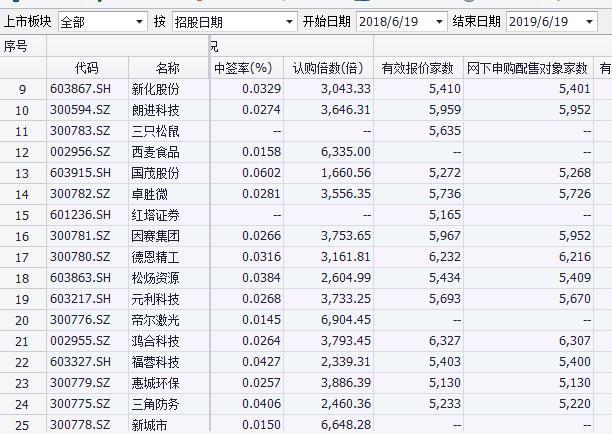Select stock code 603863.SH
The height and width of the screenshot is (434, 612).
80,278
